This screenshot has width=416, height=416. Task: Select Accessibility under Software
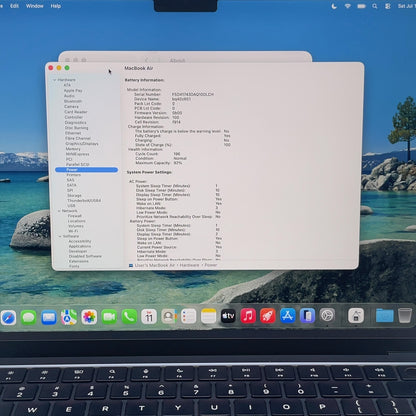pyautogui.click(x=80, y=241)
